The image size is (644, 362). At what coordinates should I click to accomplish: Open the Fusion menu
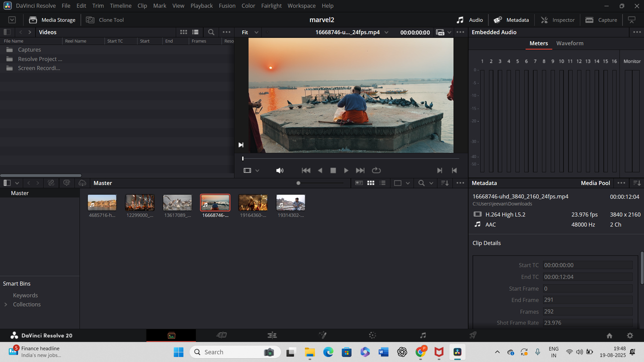click(x=227, y=6)
